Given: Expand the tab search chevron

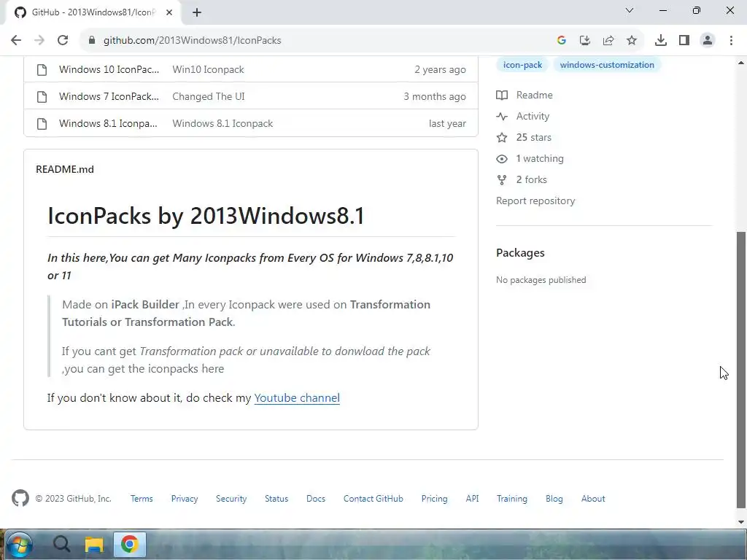Looking at the screenshot, I should [x=630, y=10].
